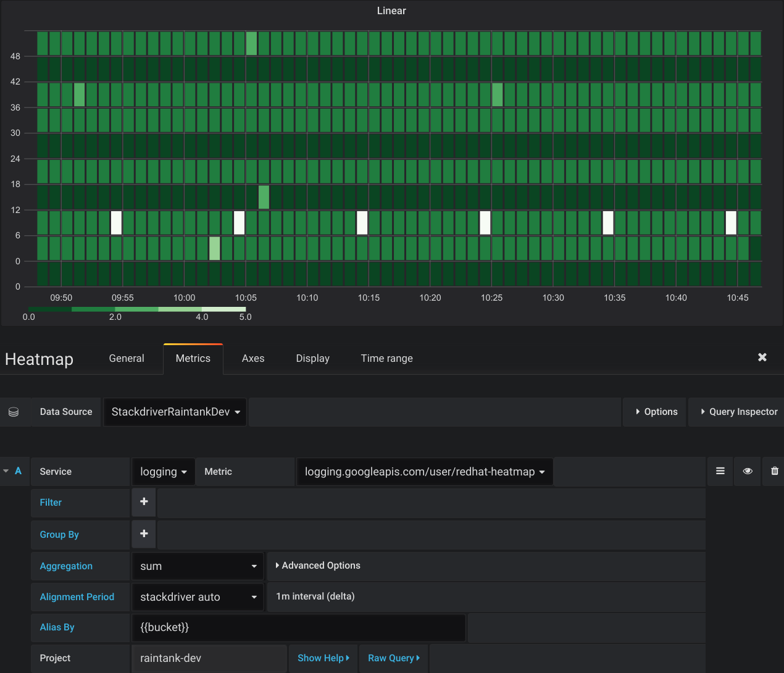
Task: Add a Group By with plus icon
Action: (144, 534)
